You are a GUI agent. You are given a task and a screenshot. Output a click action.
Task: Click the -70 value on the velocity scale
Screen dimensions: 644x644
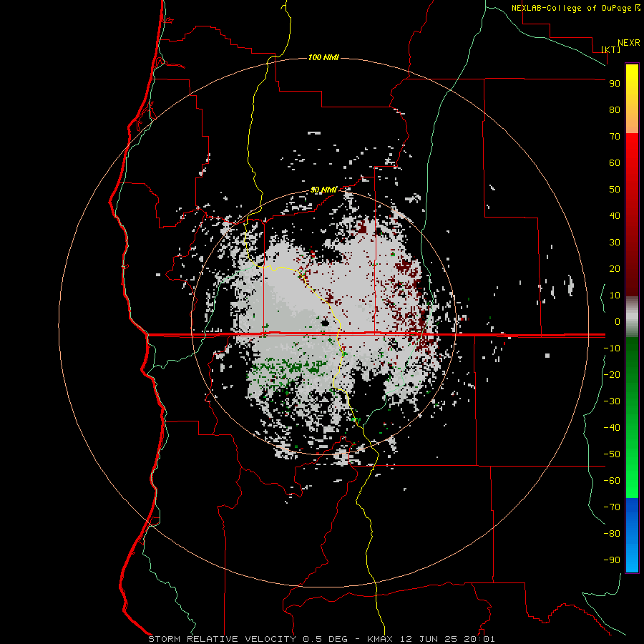[x=612, y=507]
